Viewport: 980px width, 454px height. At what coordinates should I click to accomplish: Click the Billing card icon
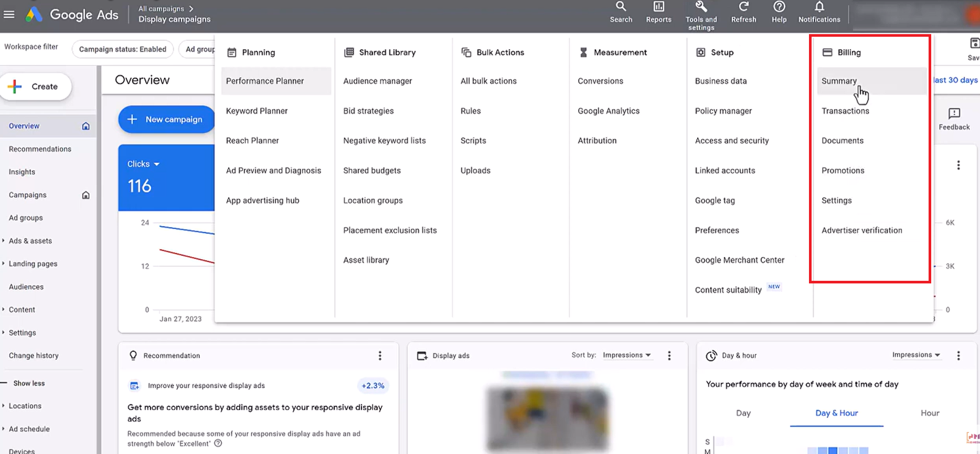pyautogui.click(x=827, y=52)
